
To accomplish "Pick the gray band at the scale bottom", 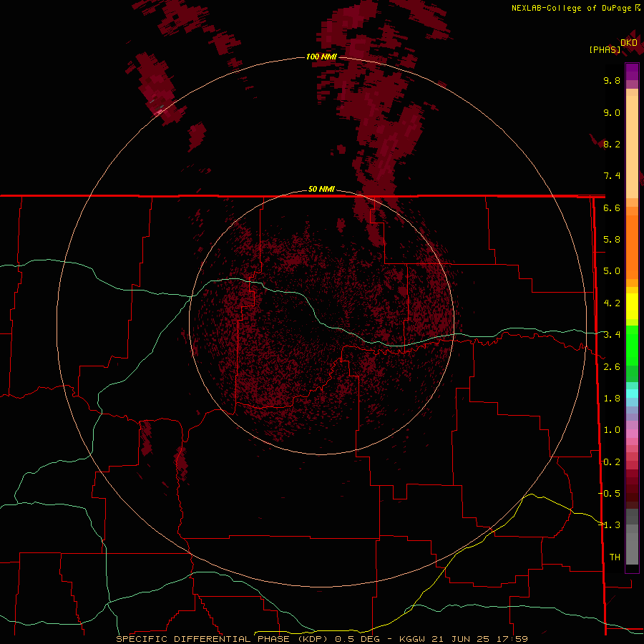I will point(632,546).
